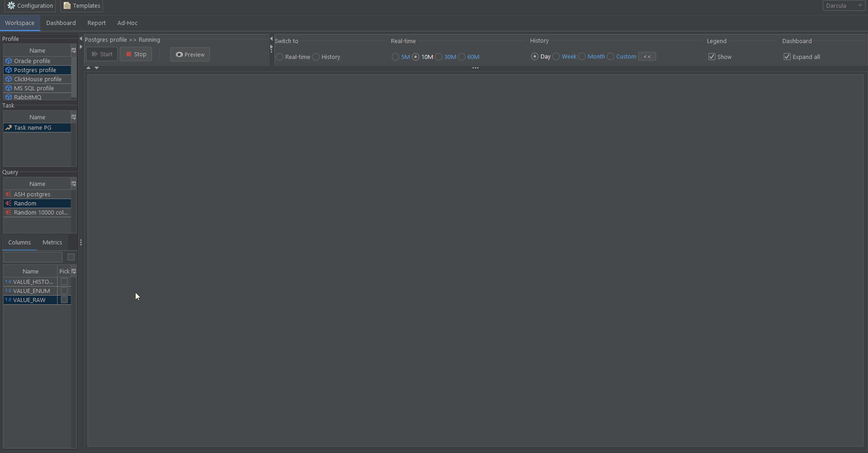Click right-arrow splitter beside Switch to
Image resolution: width=868 pixels, height=453 pixels.
click(x=271, y=46)
